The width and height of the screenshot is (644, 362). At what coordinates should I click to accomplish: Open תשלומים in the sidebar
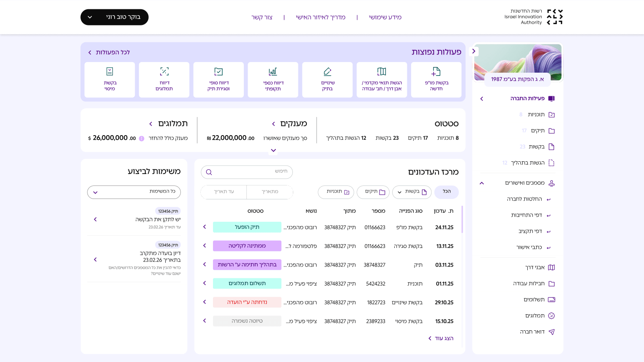point(539,299)
